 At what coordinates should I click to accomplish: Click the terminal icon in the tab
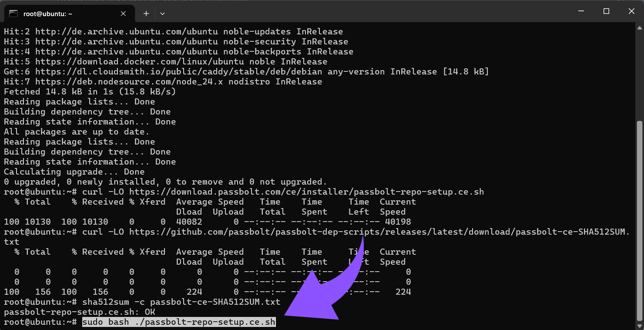13,13
